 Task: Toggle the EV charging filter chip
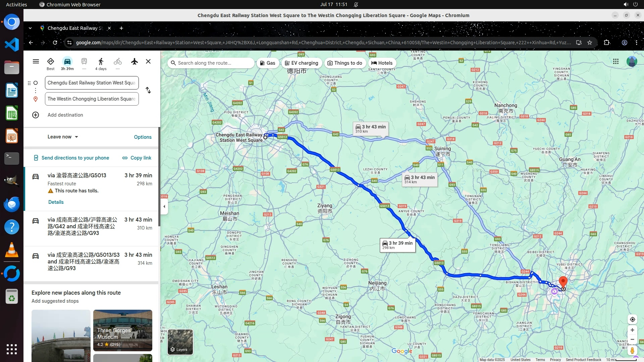(301, 63)
